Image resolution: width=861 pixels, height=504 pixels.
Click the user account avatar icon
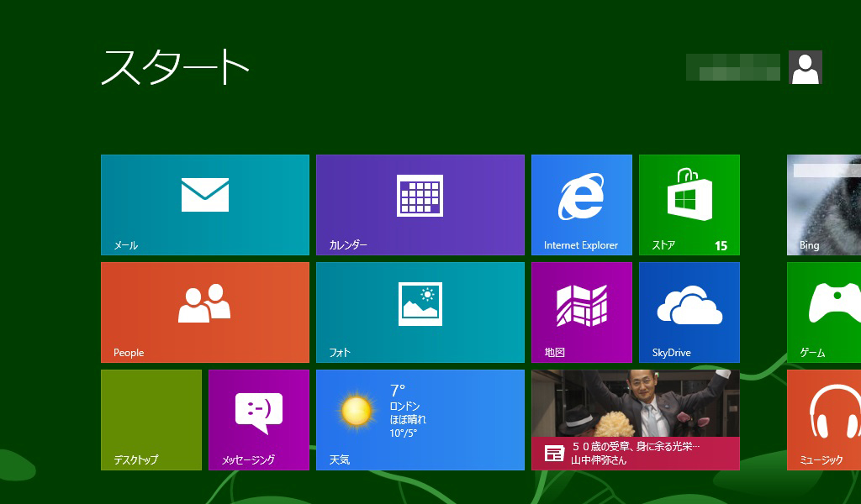click(805, 67)
